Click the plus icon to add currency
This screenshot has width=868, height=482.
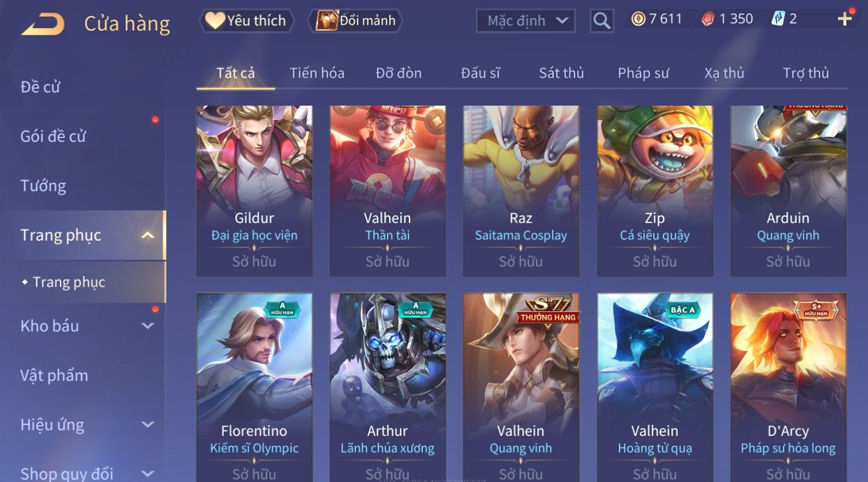[844, 19]
